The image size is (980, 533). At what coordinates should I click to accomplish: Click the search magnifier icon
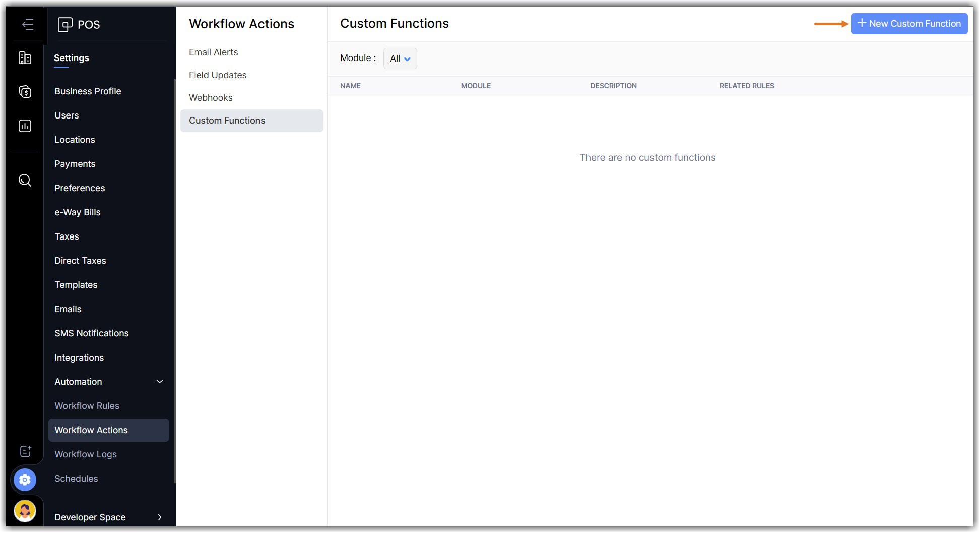(x=25, y=180)
